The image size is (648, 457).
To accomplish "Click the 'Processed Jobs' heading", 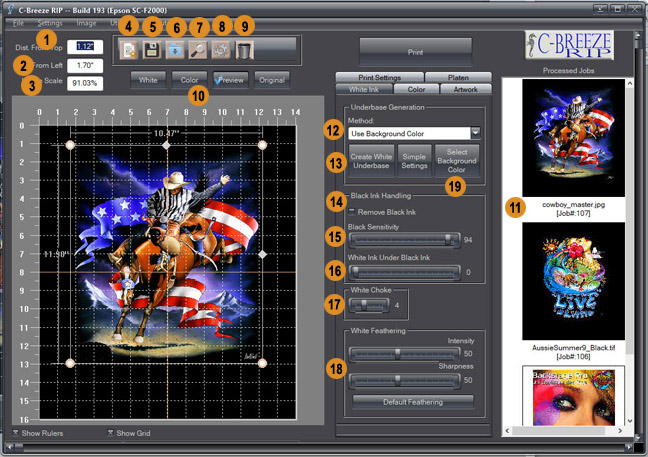I will 569,71.
